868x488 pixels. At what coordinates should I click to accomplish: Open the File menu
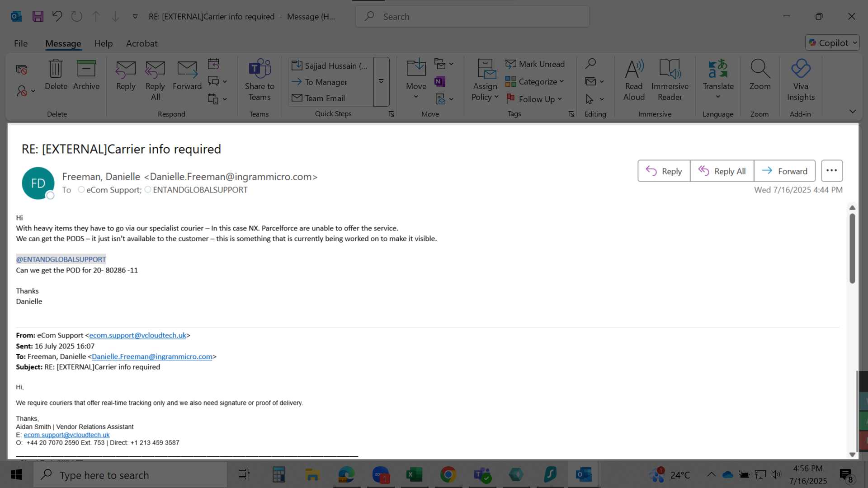[21, 43]
